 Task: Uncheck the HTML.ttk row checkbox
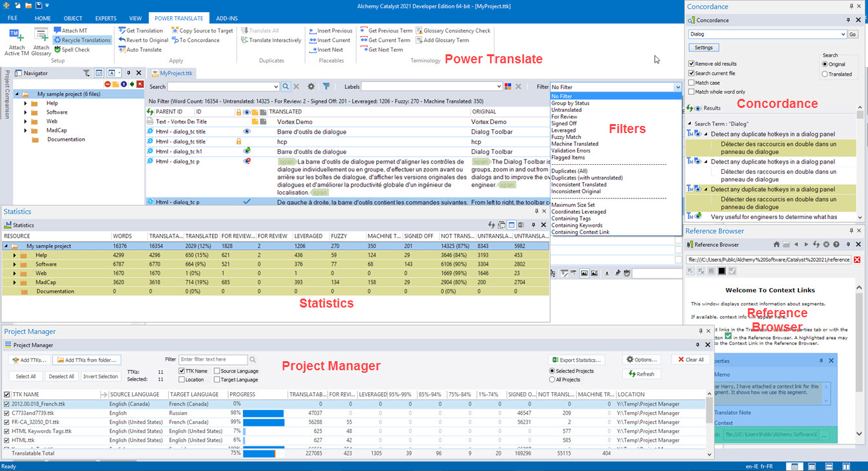click(x=7, y=440)
